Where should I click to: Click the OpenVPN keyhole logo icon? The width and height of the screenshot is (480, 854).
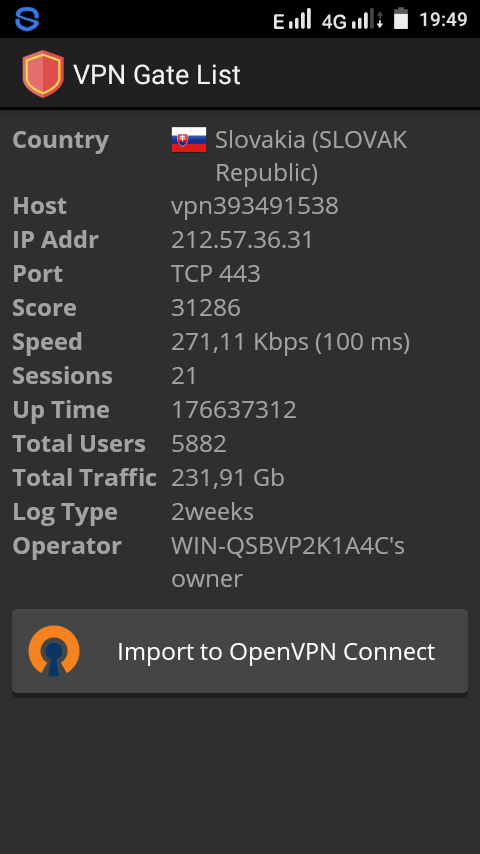54,651
